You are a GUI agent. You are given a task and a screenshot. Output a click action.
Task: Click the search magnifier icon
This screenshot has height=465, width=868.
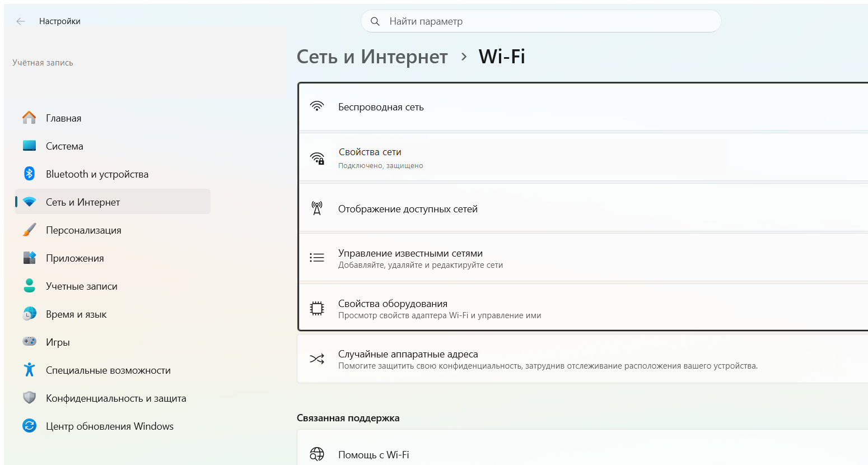pyautogui.click(x=375, y=21)
